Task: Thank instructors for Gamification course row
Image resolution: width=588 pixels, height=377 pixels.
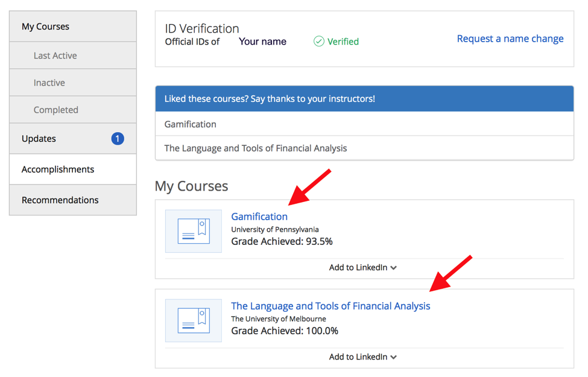Action: 191,124
